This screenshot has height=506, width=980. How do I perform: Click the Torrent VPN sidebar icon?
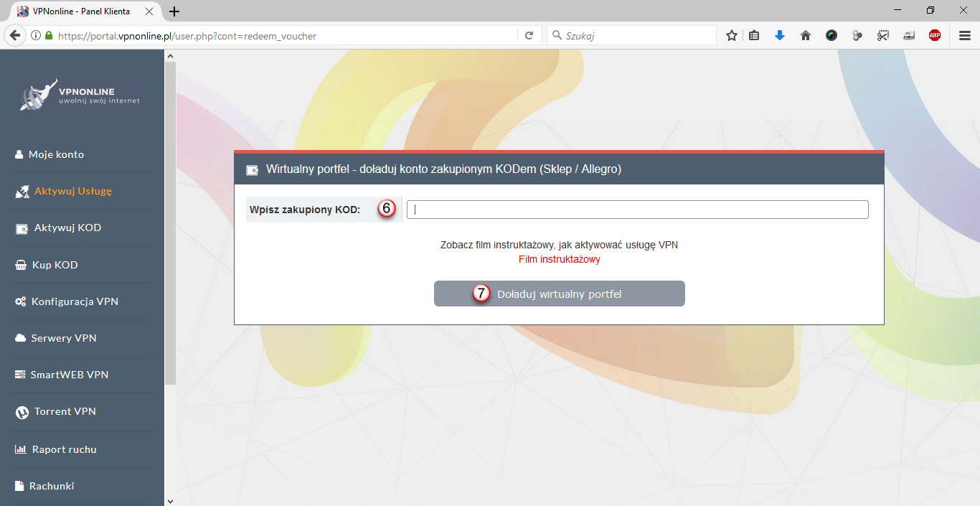pyautogui.click(x=22, y=412)
